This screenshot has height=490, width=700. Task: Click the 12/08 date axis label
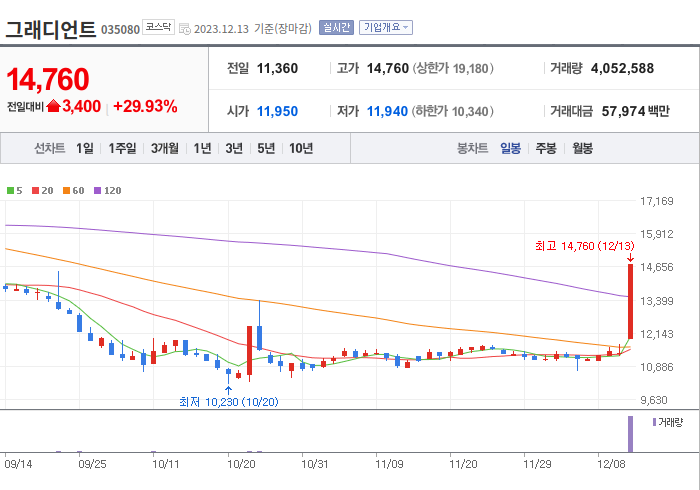(611, 464)
